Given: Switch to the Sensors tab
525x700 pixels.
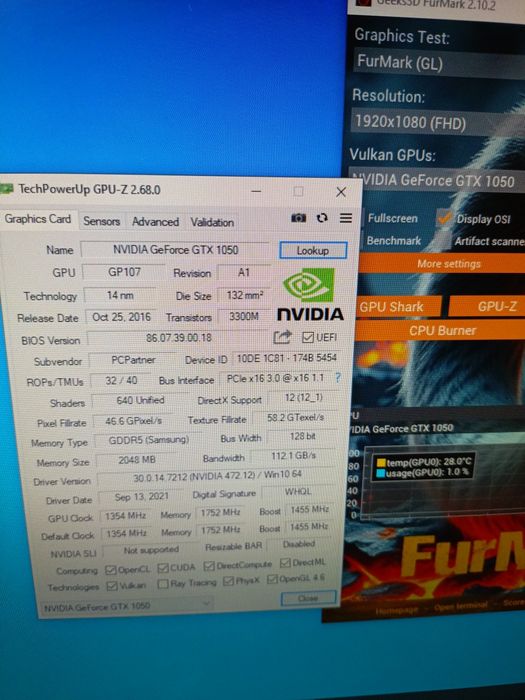Looking at the screenshot, I should (101, 221).
